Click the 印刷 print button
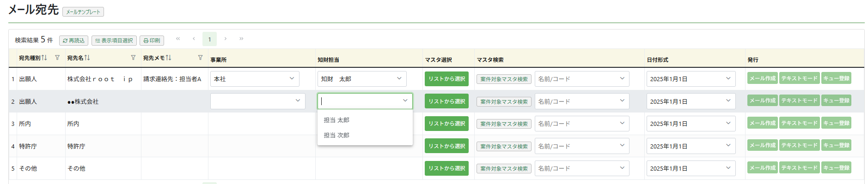 pos(152,41)
